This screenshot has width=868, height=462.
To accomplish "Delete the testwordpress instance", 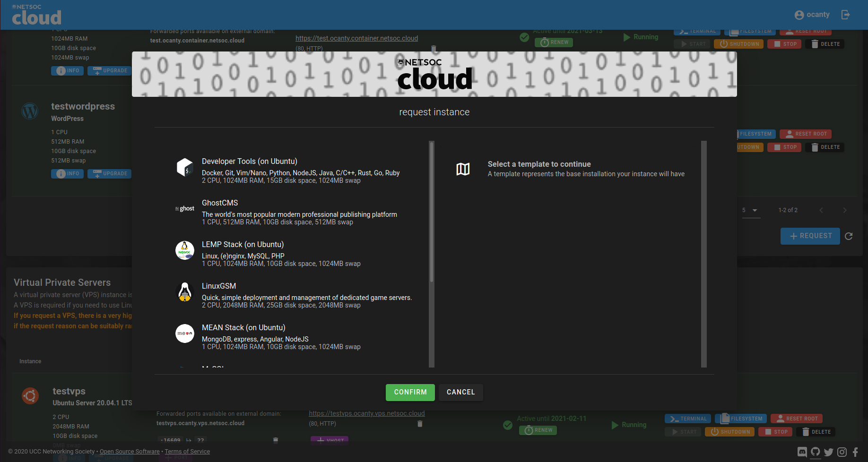I will coord(825,147).
